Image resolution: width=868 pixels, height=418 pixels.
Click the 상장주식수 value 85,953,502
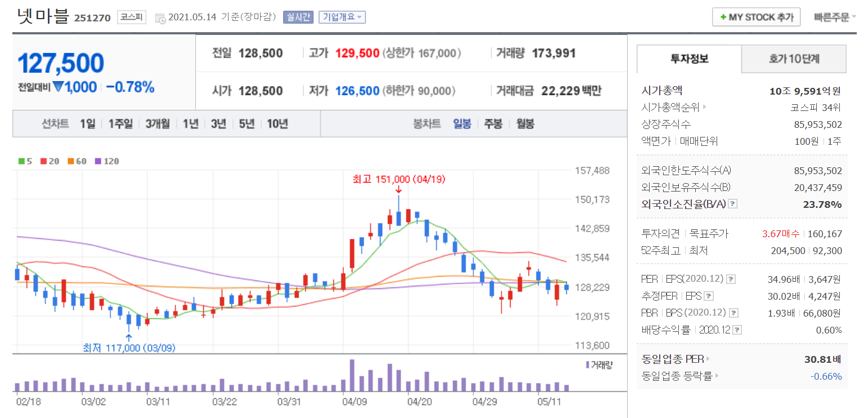click(818, 124)
